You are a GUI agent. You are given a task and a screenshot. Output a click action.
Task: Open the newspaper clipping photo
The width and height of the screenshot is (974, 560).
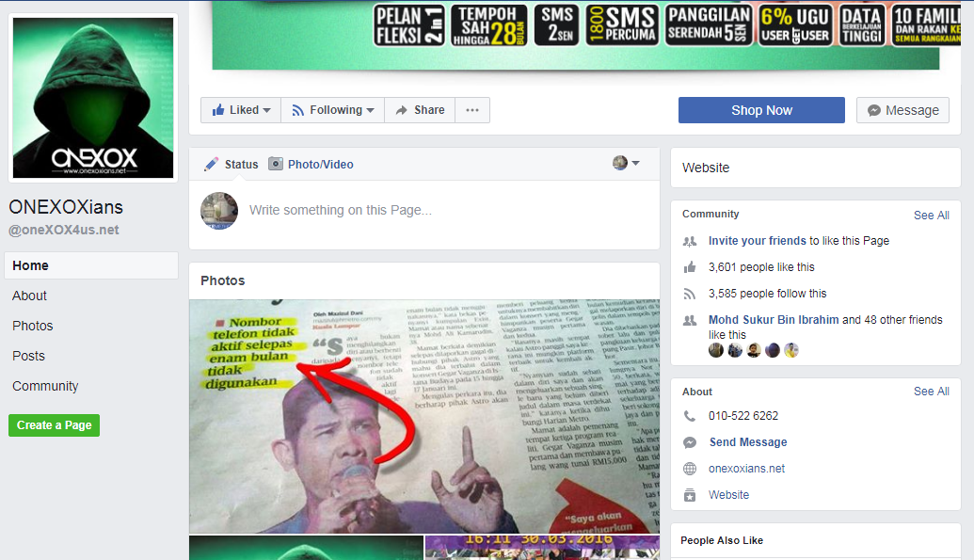click(x=423, y=416)
